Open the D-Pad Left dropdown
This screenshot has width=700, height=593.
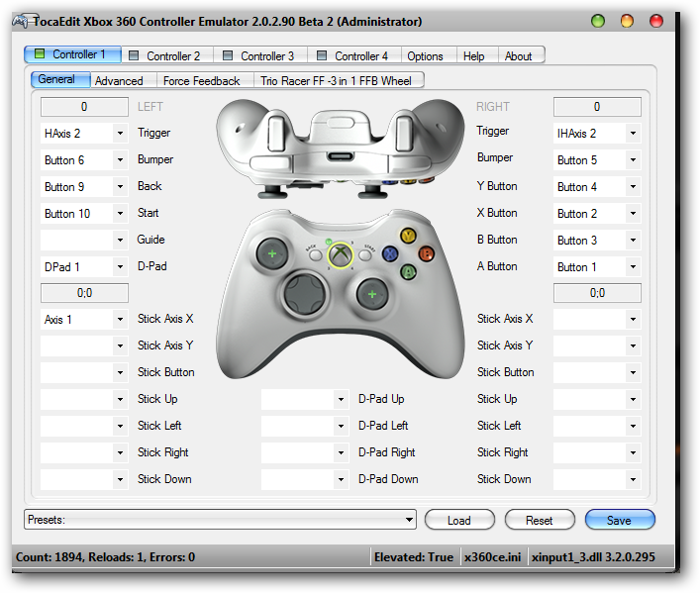pyautogui.click(x=305, y=426)
